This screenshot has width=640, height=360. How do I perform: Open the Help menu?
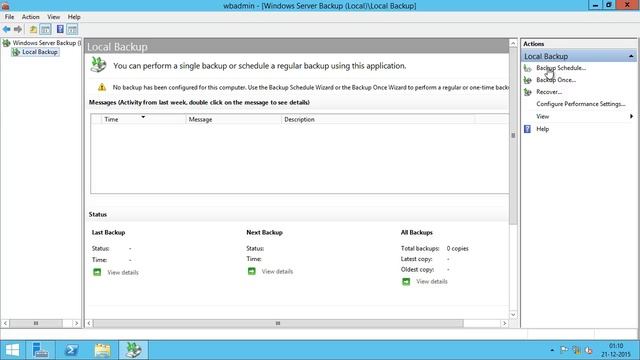(74, 17)
